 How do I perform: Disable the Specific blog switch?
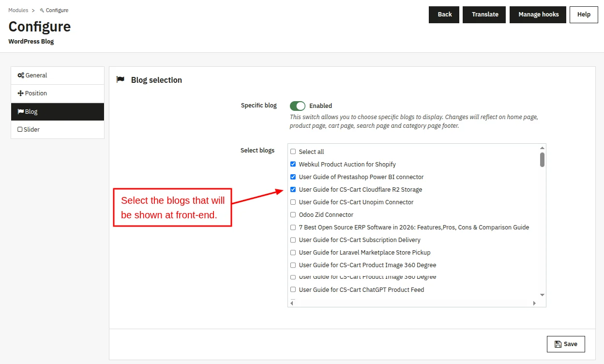click(298, 106)
